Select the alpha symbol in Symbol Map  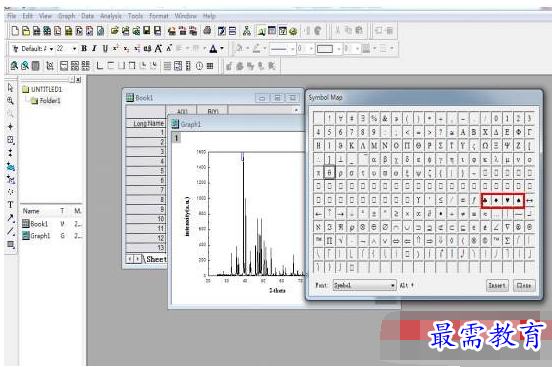(374, 159)
